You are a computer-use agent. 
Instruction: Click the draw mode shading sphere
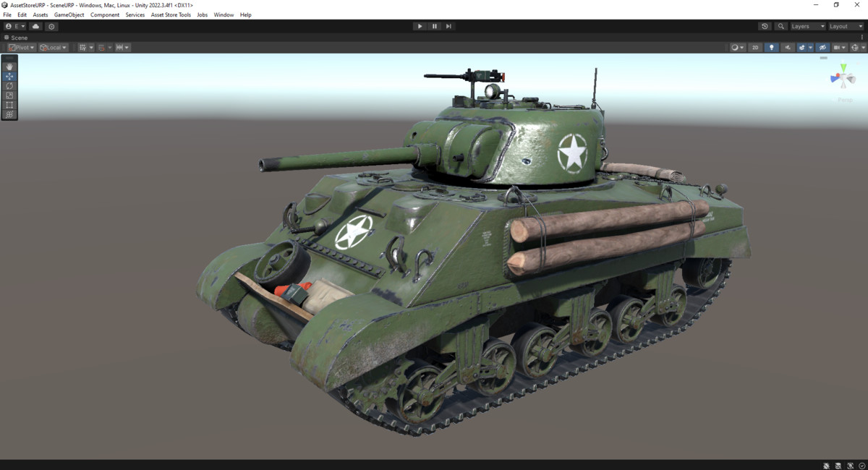pyautogui.click(x=735, y=48)
